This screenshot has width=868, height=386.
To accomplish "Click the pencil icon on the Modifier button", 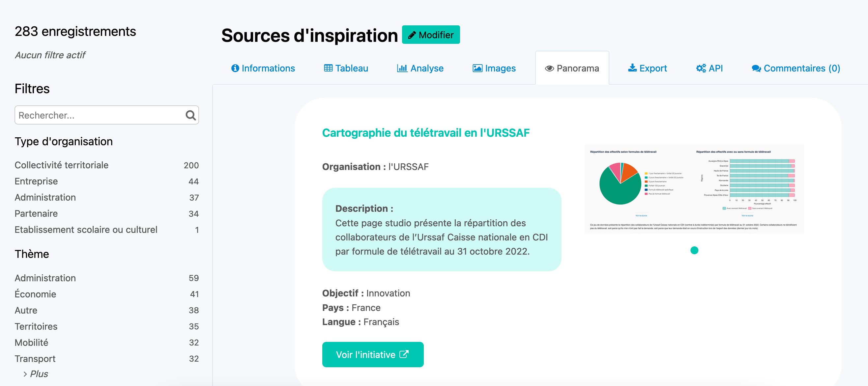I will tap(412, 34).
